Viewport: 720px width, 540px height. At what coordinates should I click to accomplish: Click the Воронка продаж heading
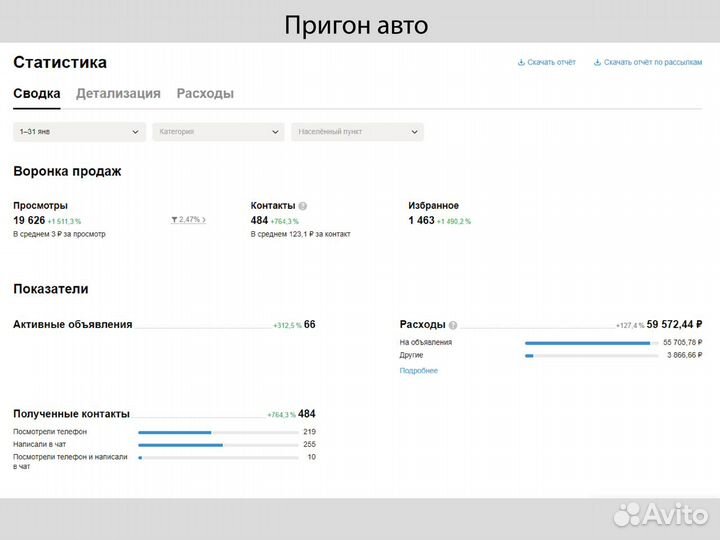tap(67, 171)
